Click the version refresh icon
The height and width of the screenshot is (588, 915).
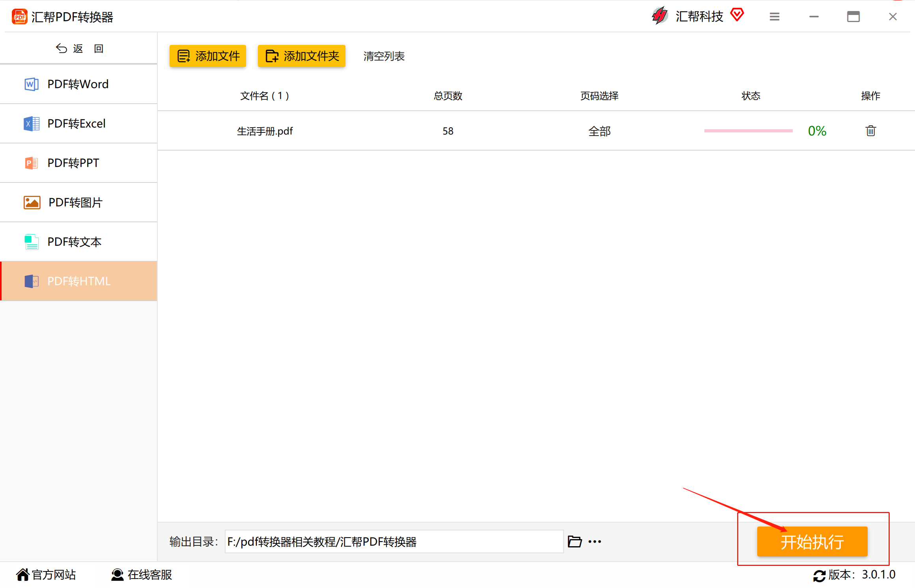819,575
